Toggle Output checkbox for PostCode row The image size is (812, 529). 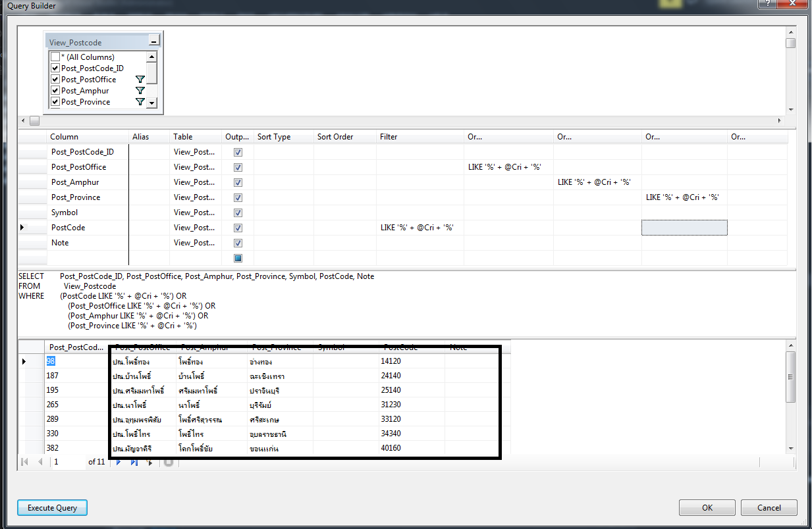pos(238,228)
